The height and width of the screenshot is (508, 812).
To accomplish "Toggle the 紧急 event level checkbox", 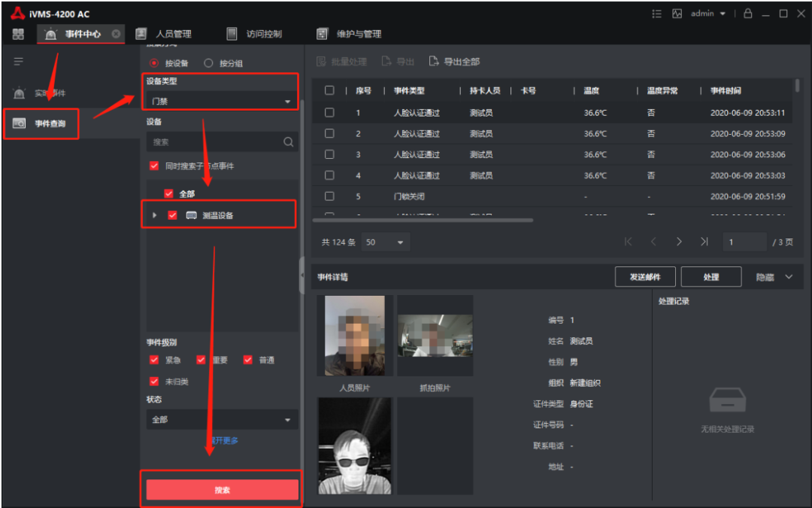I will [154, 360].
